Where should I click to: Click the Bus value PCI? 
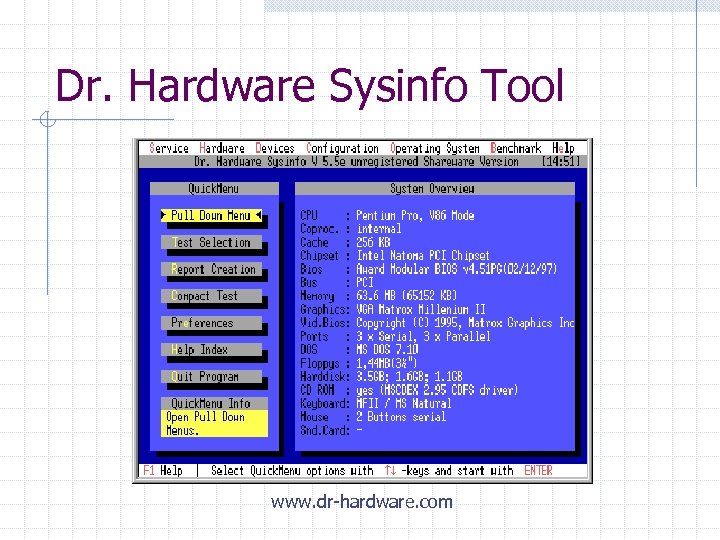tap(365, 282)
